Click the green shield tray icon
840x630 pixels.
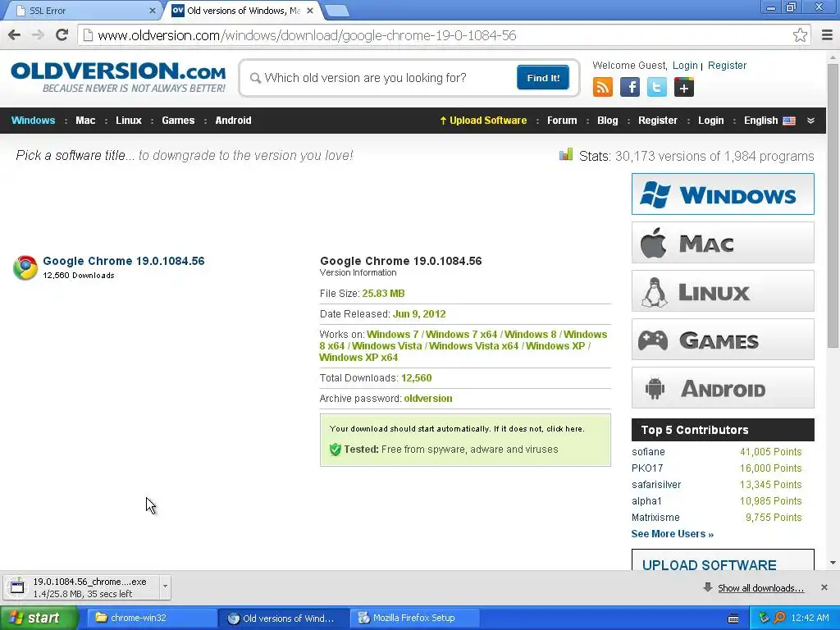pyautogui.click(x=764, y=618)
